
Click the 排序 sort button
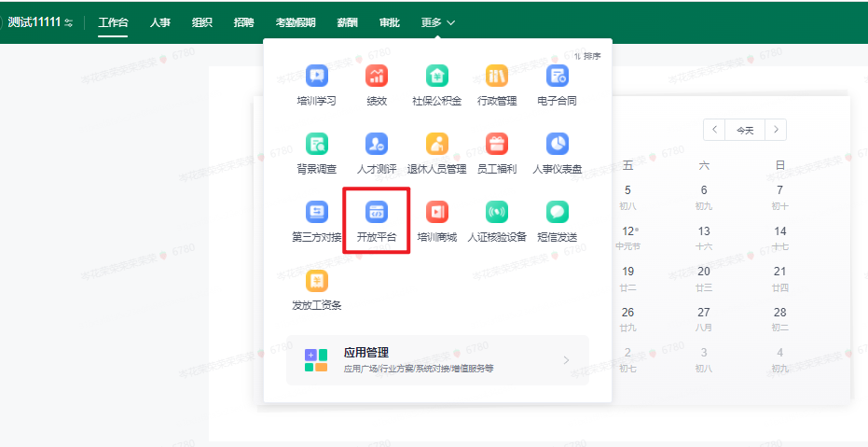click(587, 56)
